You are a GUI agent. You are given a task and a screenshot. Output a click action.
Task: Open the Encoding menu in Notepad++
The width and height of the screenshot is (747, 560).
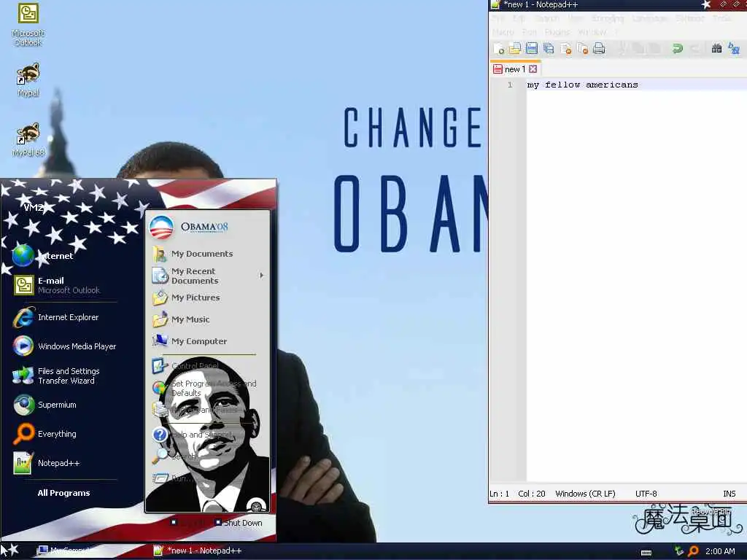608,18
